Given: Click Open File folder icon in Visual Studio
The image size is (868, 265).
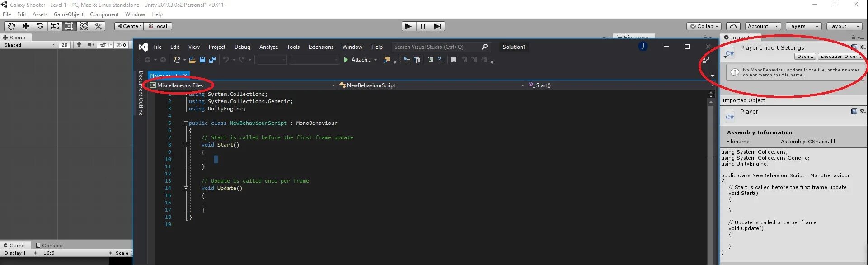Looking at the screenshot, I should coord(192,60).
